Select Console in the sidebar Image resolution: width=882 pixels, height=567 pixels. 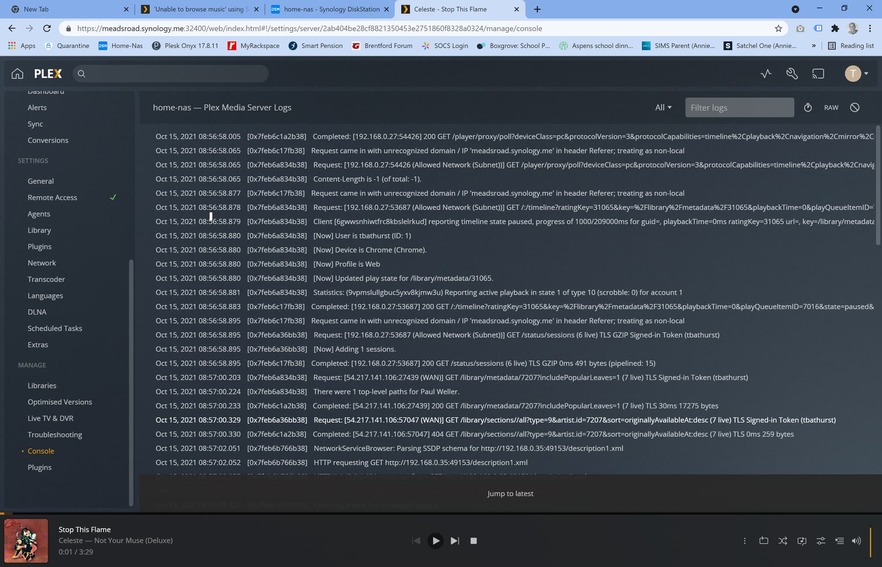coord(41,451)
